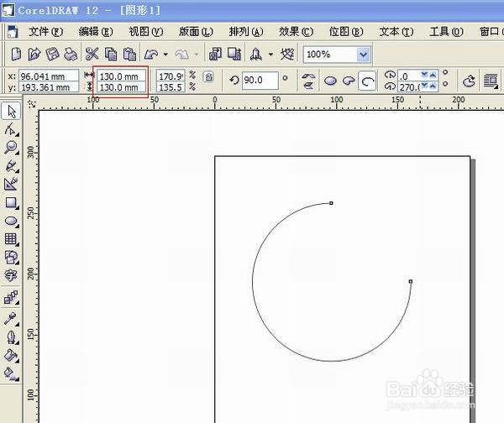Select the Interactive Blend tool
This screenshot has width=504, height=423.
[x=11, y=297]
